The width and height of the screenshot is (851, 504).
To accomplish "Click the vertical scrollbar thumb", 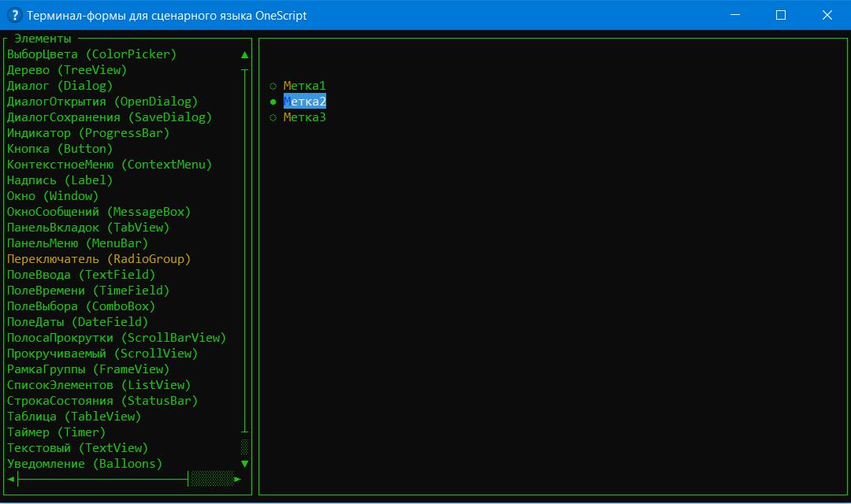I will [x=245, y=447].
